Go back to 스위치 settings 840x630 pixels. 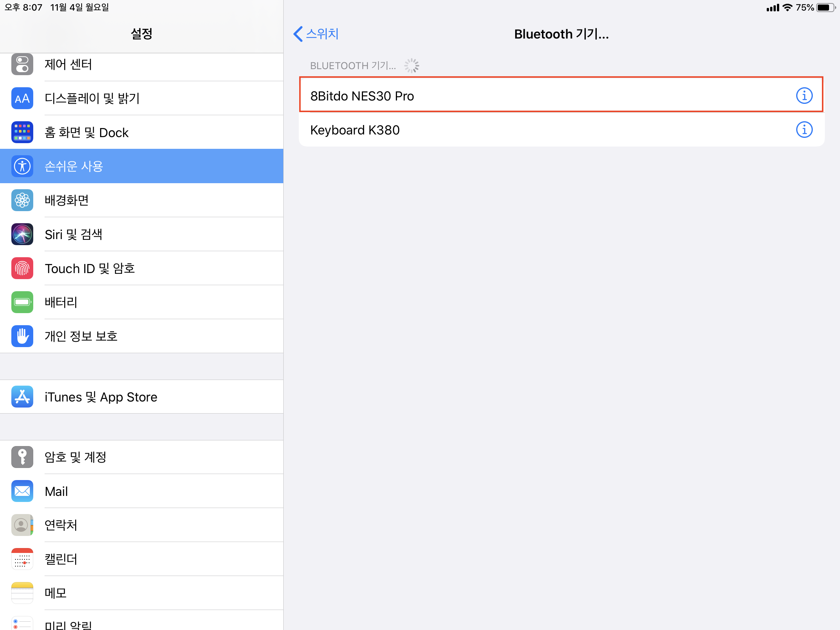click(x=316, y=34)
